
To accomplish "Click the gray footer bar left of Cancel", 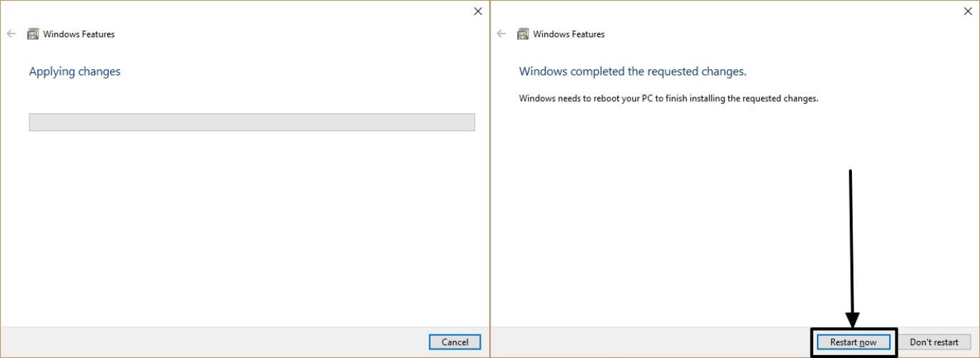I will (215, 342).
